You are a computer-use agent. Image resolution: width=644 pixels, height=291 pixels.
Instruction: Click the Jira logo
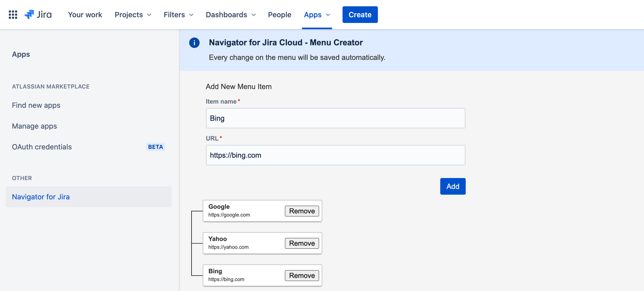point(38,15)
